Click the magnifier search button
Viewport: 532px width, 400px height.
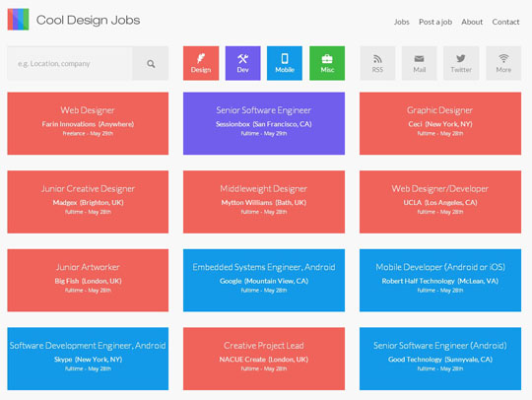pos(151,63)
